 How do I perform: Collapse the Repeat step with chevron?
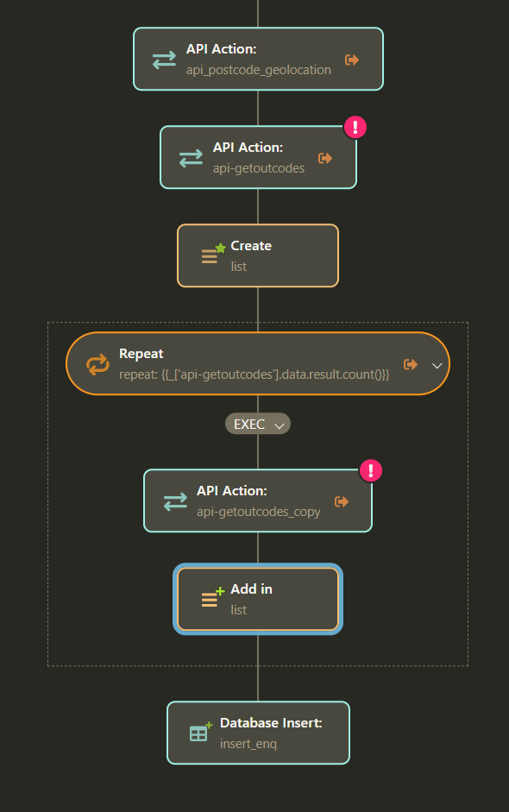[x=437, y=366]
